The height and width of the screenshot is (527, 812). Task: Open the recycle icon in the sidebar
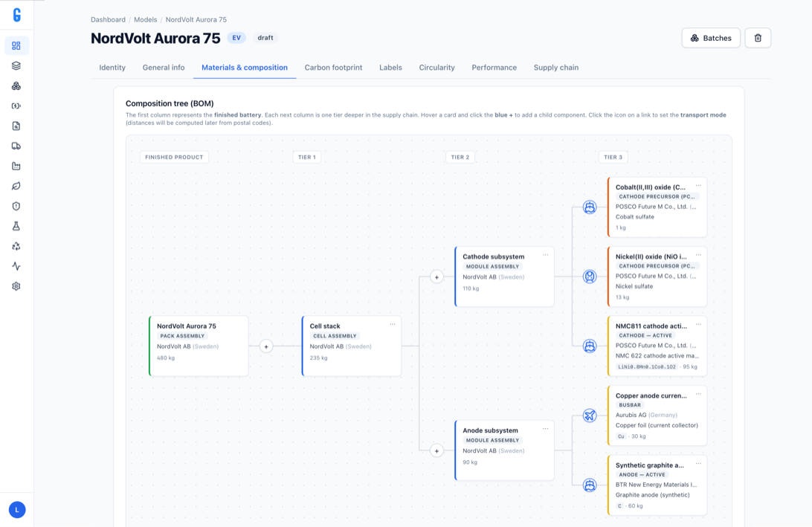pos(16,247)
